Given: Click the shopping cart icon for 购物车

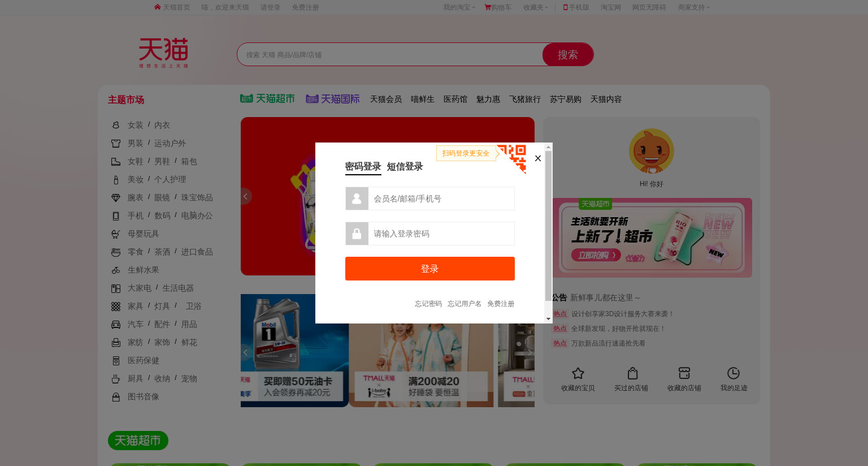Looking at the screenshot, I should [488, 7].
